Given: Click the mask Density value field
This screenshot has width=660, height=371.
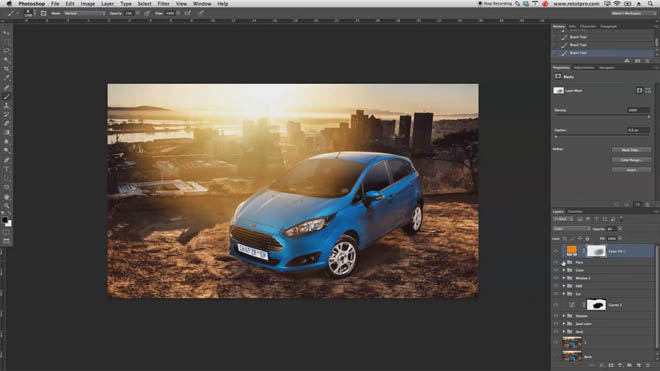Looking at the screenshot, I should pyautogui.click(x=638, y=110).
